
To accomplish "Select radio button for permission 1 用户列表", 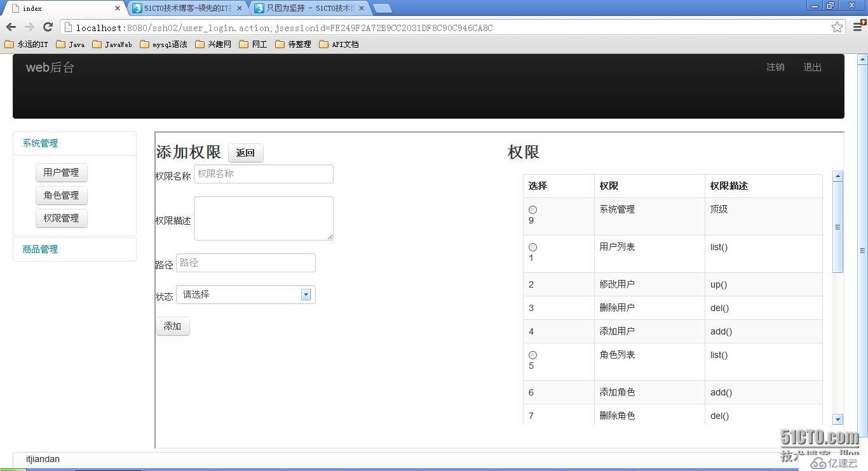I will click(532, 247).
